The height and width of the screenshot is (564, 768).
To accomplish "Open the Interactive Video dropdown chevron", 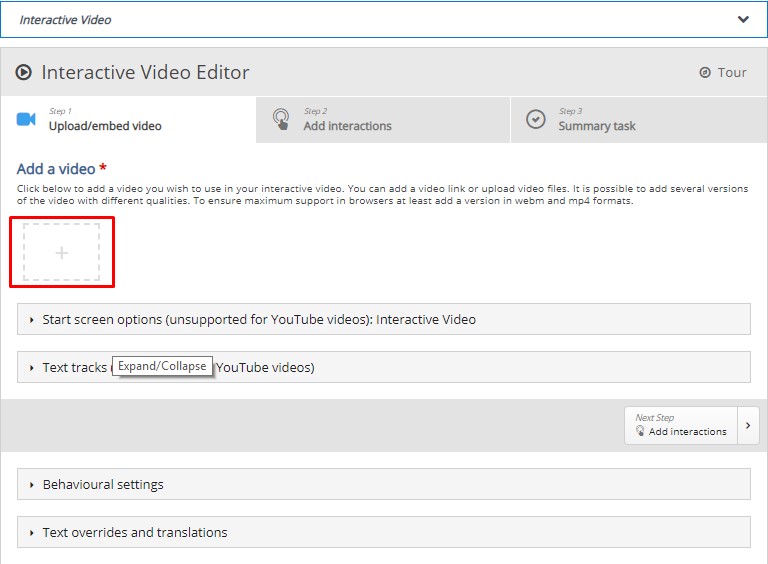I will [743, 19].
